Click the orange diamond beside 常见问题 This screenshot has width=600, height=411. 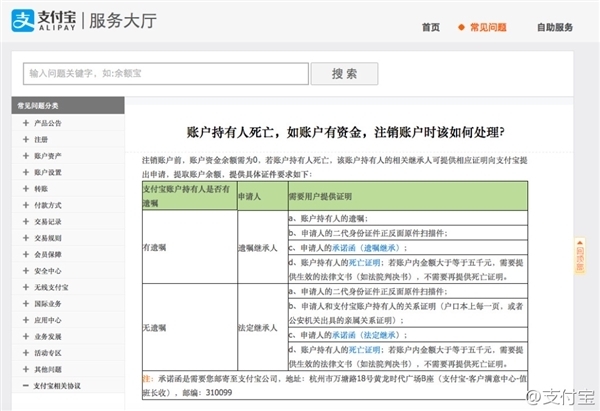coord(461,27)
